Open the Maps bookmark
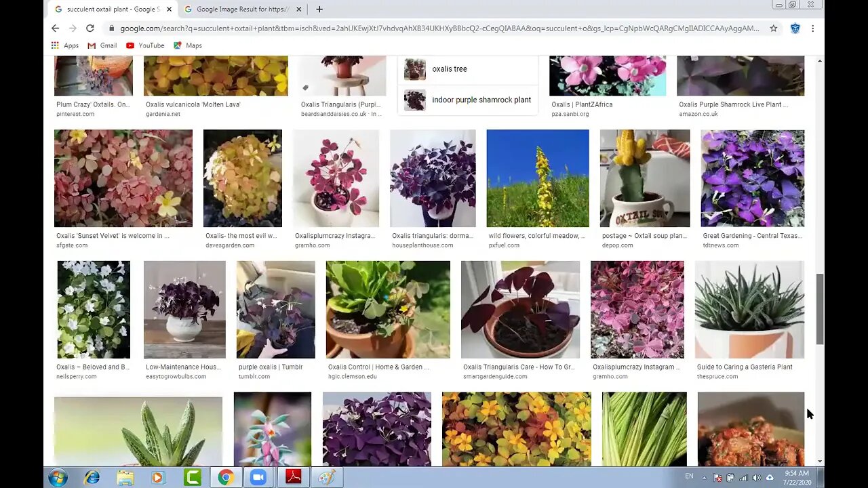Viewport: 868px width, 488px height. tap(188, 45)
